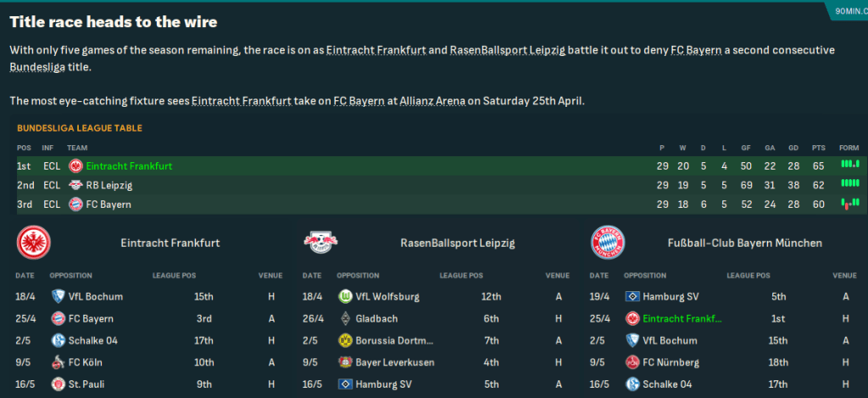Click the Bayer Leverkusen badge icon
This screenshot has height=398, width=868.
coord(345,362)
